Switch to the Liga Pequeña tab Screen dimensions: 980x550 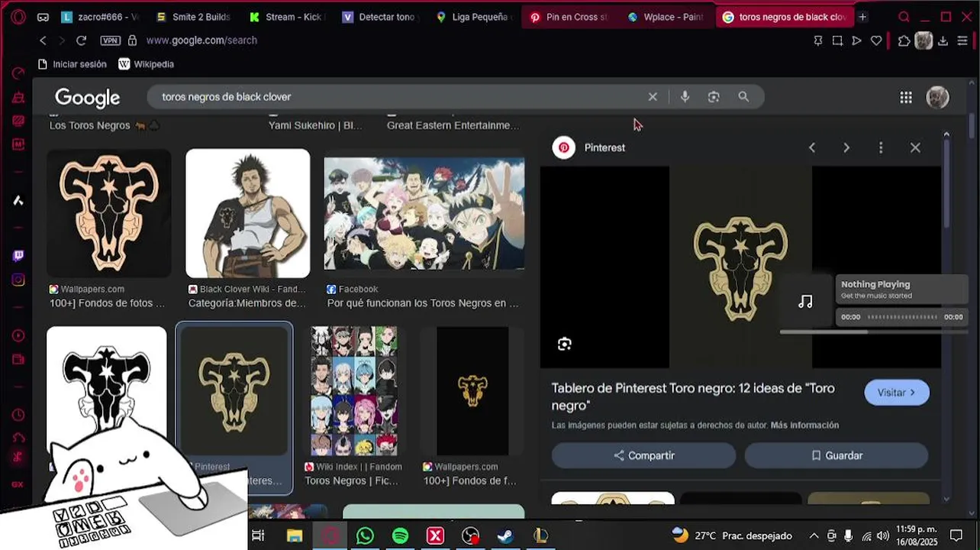coord(473,17)
